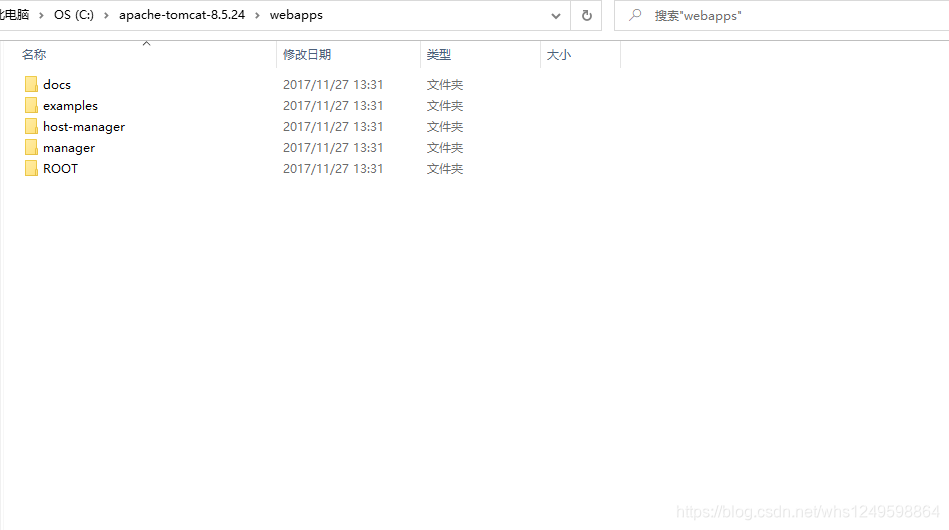949x530 pixels.
Task: Click the modified date of host-manager
Action: point(333,127)
